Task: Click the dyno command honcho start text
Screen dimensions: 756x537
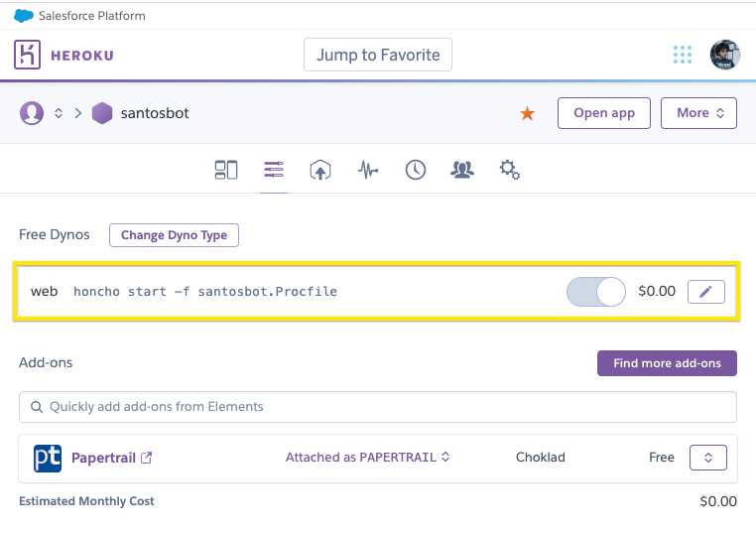Action: click(x=205, y=292)
